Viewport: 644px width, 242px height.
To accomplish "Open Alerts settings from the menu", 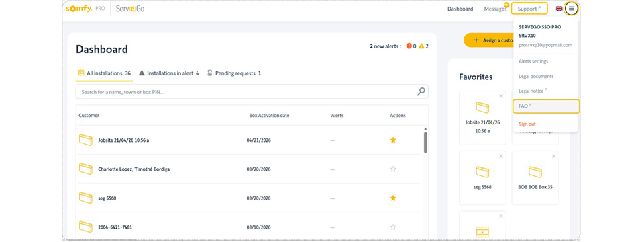I will [533, 61].
